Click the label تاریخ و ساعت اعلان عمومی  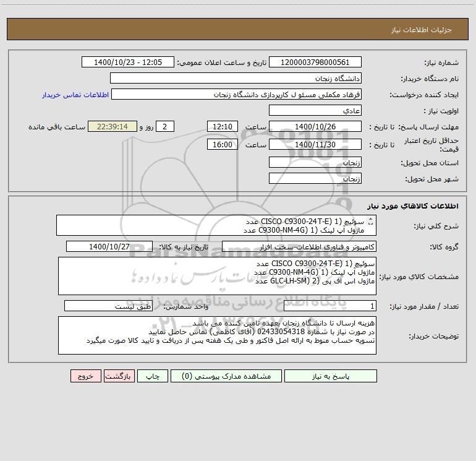click(x=221, y=63)
